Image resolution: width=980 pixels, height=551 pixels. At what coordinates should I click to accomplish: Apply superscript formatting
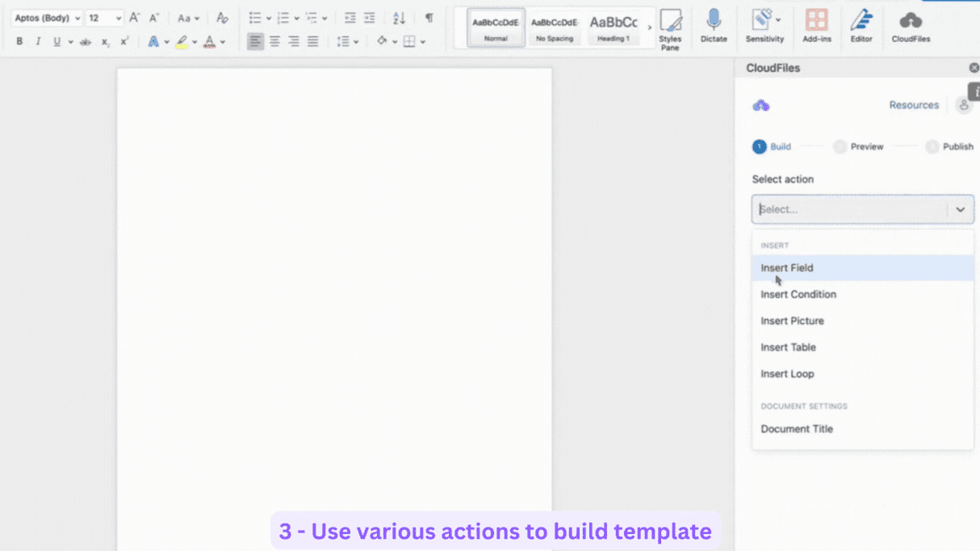coord(124,42)
